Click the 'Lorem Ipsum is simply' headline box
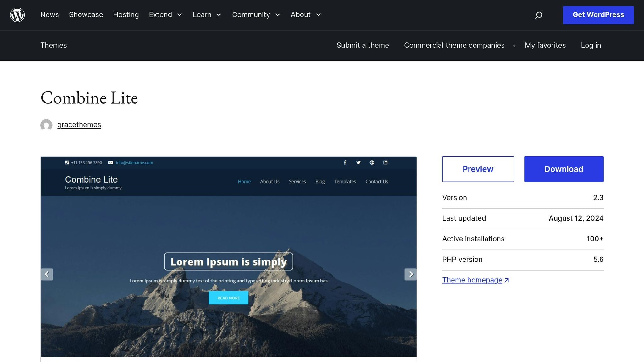 [x=229, y=261]
